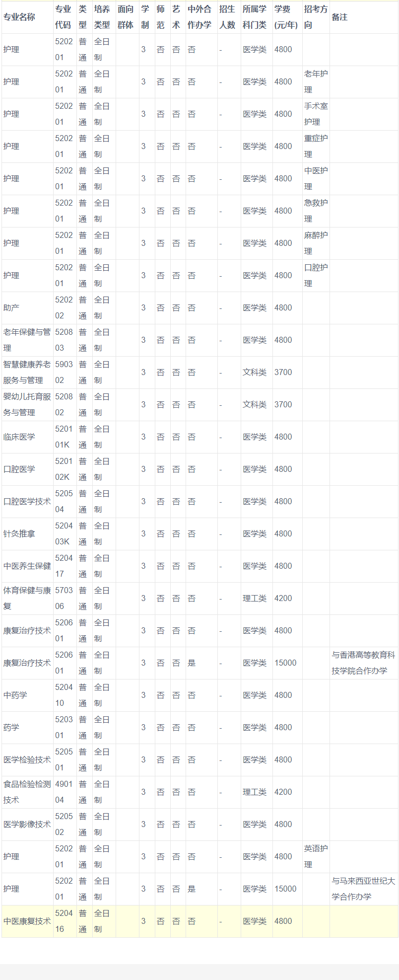Click the 中外合作办学 column header
This screenshot has width=399, height=980.
199,17
